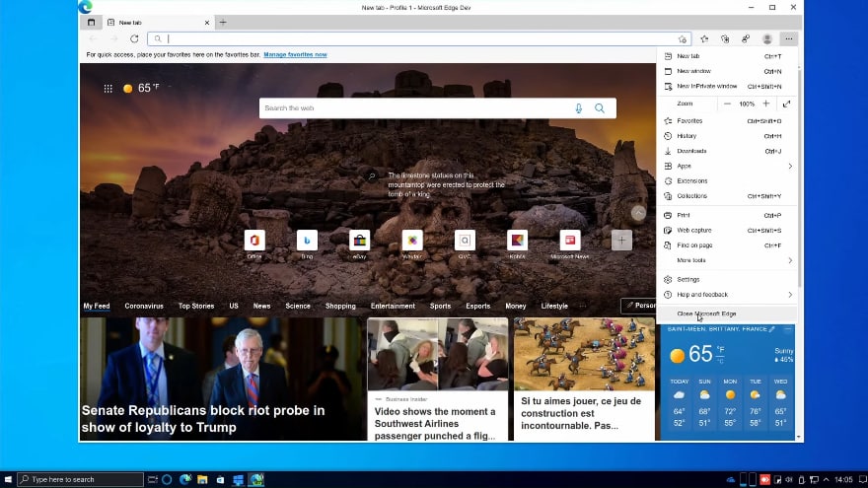The image size is (868, 488).
Task: Switch to the Sports feed tab
Action: click(440, 306)
